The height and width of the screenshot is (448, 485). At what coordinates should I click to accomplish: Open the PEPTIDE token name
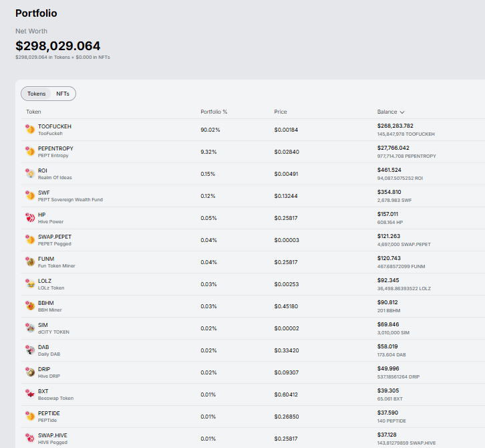49,413
